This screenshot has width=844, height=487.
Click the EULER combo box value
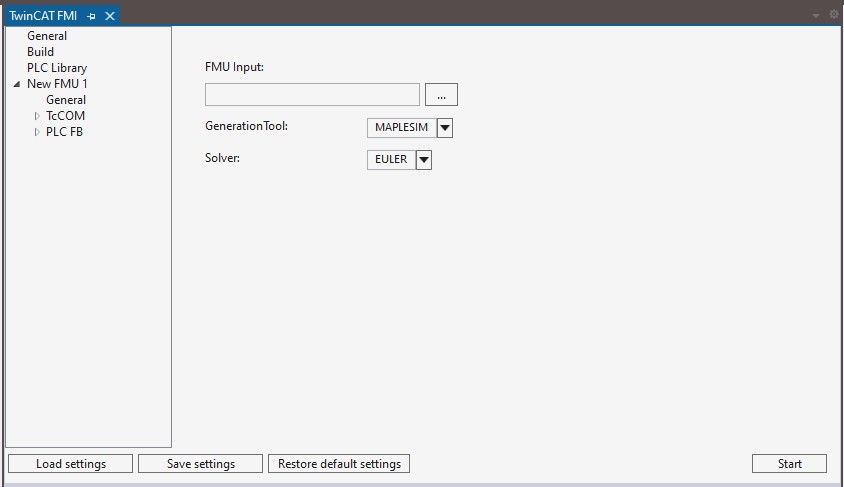pyautogui.click(x=391, y=160)
